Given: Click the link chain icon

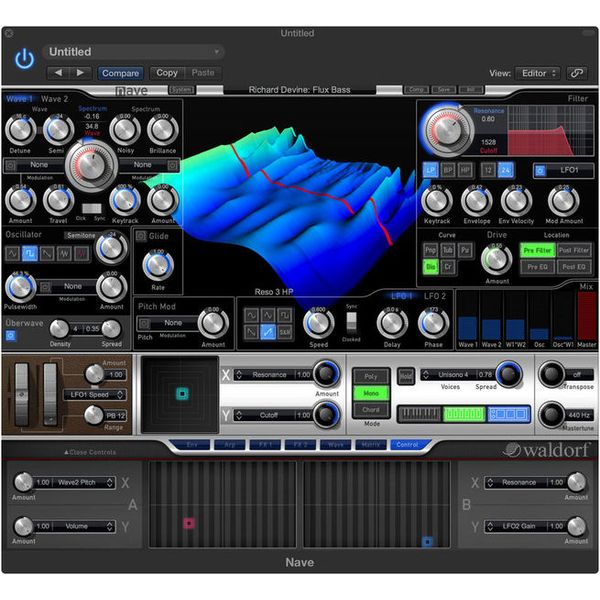Looking at the screenshot, I should coord(576,73).
